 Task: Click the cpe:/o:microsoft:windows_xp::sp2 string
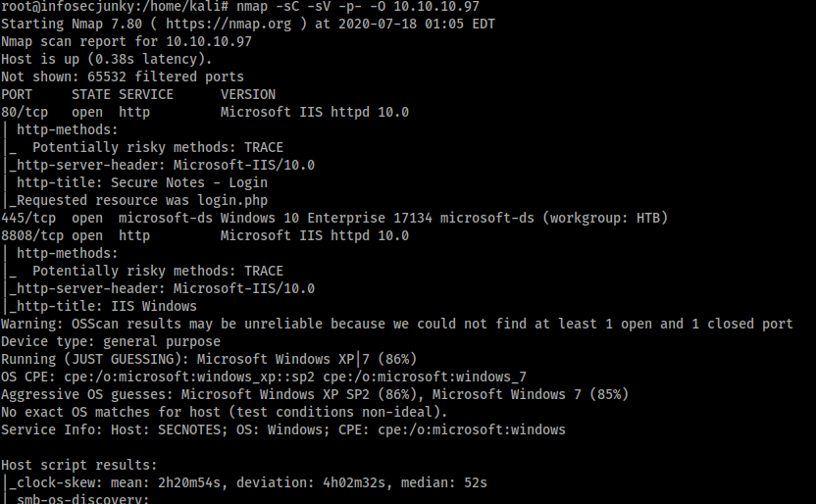(189, 378)
